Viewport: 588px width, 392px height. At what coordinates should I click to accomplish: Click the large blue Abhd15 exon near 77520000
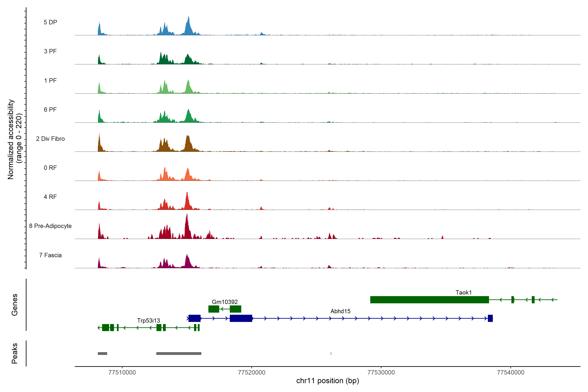point(241,318)
